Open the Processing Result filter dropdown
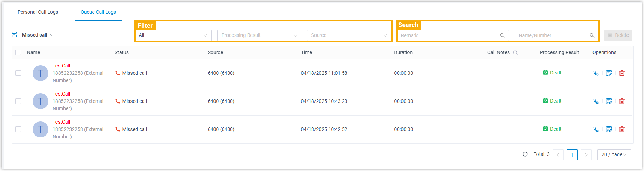Screen dimensions: 644x171 click(x=259, y=35)
